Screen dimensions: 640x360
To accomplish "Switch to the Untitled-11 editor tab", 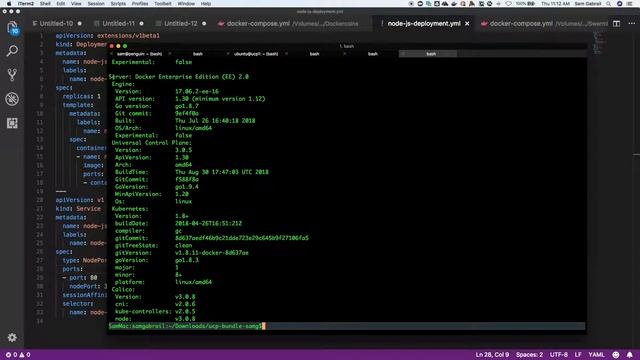I will click(118, 24).
